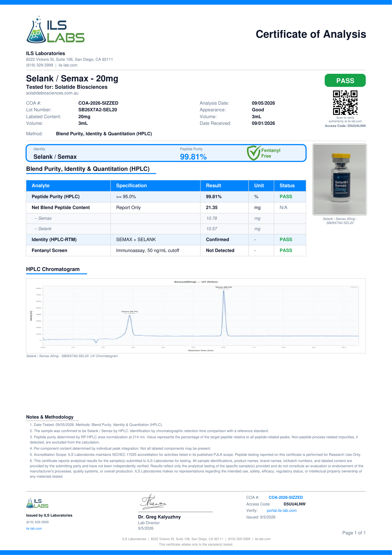Image resolution: width=392 pixels, height=555 pixels.
Task: Open the portal.ils-lab.com verify link
Action: tap(282, 511)
